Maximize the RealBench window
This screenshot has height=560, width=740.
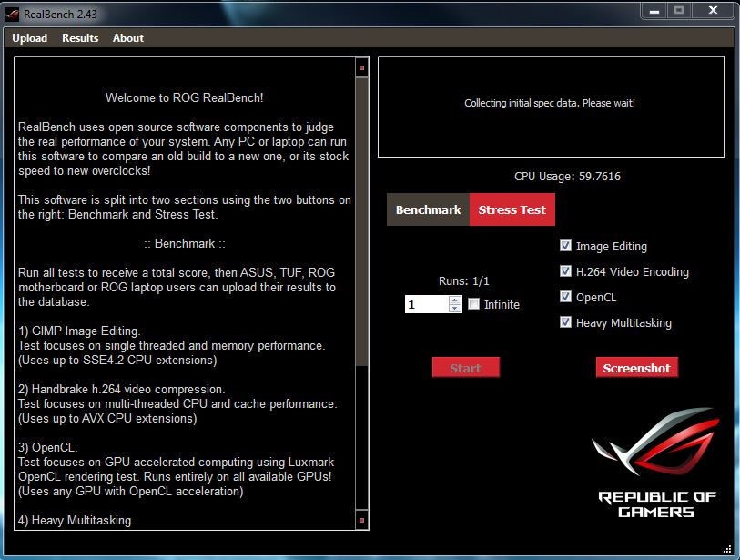[x=679, y=10]
